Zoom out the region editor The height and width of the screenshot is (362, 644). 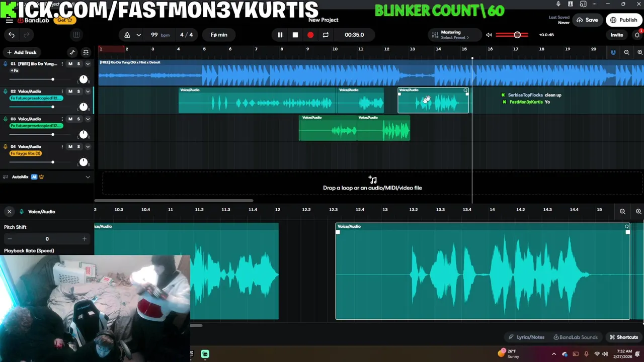pos(622,212)
